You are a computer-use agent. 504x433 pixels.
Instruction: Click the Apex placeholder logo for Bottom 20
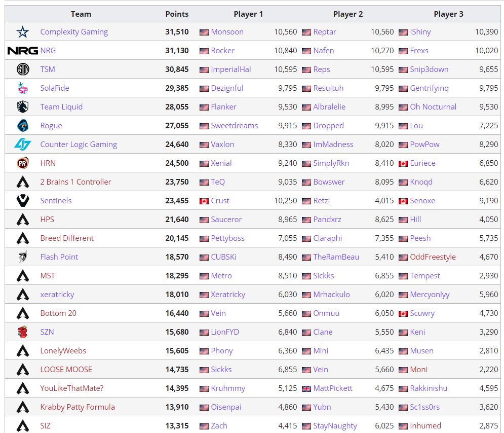click(x=22, y=313)
